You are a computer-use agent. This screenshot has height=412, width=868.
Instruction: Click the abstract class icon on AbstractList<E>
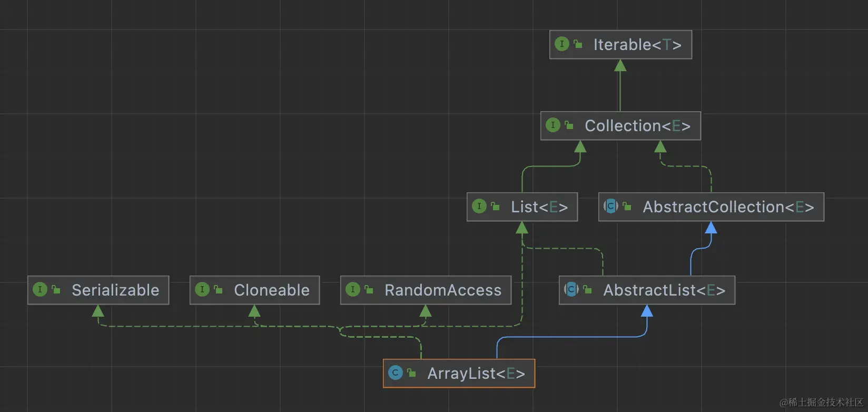(571, 290)
